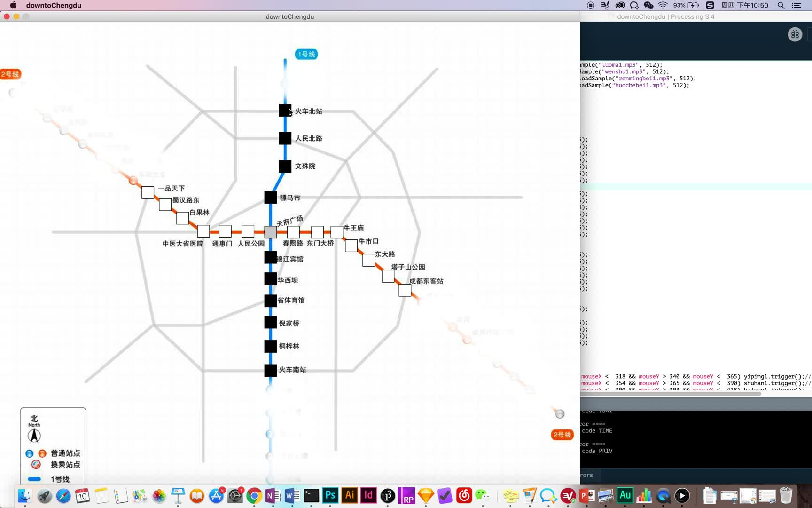The image size is (812, 508).
Task: Open Terminal from the Dock
Action: coord(311,495)
